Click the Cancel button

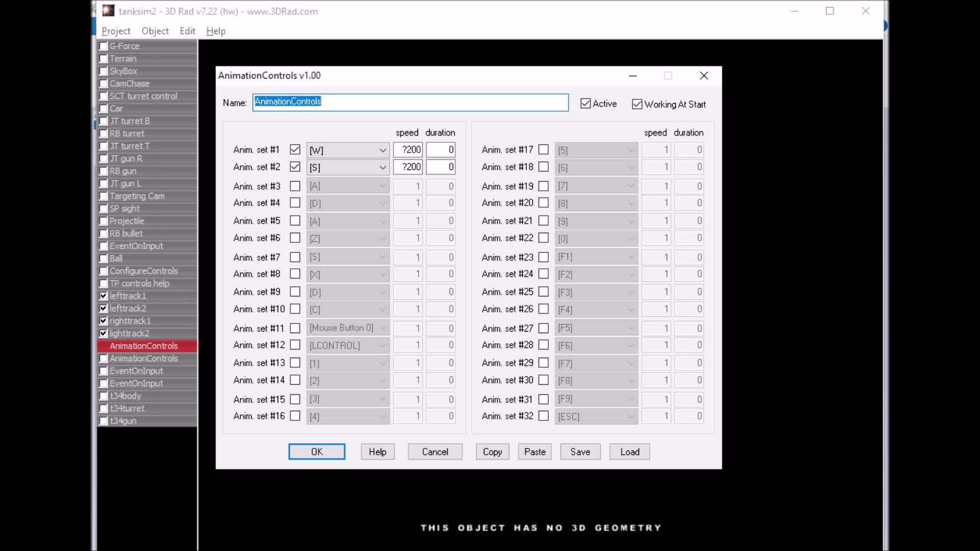(435, 452)
